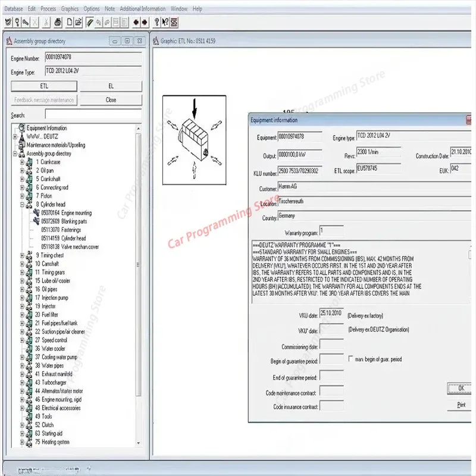Open the Graphics menu

[x=70, y=8]
